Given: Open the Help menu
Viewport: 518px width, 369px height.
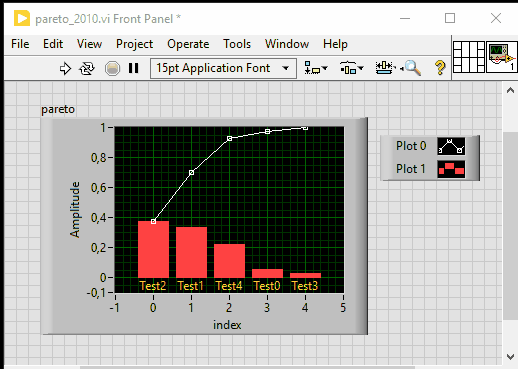Looking at the screenshot, I should pos(335,44).
